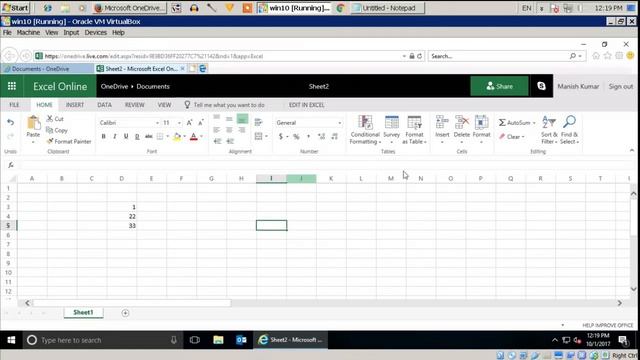Viewport: 640px width, 360px height.
Task: Click the Sign out link
Action: click(620, 86)
